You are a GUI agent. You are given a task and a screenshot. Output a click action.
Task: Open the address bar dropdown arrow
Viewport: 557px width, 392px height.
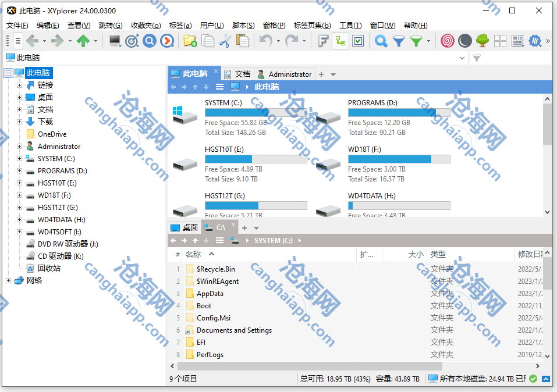click(x=462, y=58)
